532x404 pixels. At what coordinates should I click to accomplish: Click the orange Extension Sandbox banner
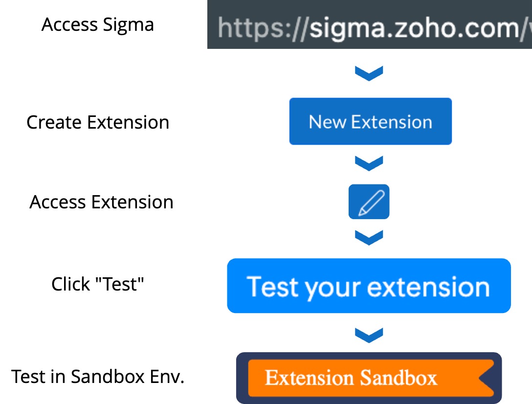pyautogui.click(x=371, y=378)
